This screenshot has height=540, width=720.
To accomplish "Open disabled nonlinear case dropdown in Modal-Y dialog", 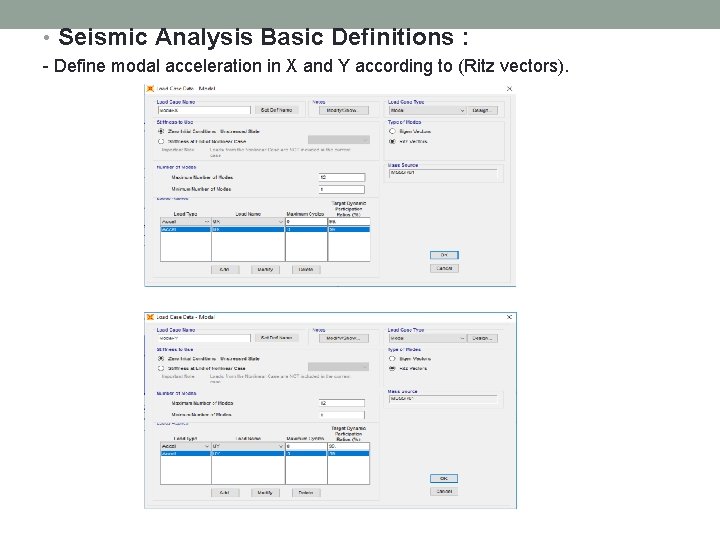I will pyautogui.click(x=338, y=366).
